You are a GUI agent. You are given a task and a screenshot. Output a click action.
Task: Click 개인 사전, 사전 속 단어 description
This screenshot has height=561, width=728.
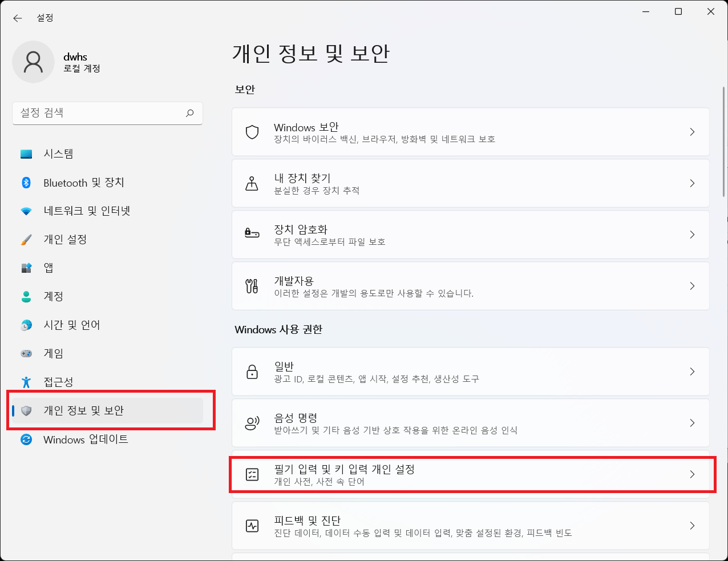click(319, 482)
